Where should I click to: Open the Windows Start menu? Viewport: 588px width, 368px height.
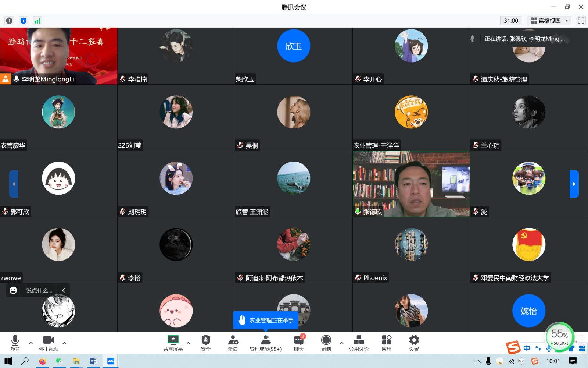[8, 361]
